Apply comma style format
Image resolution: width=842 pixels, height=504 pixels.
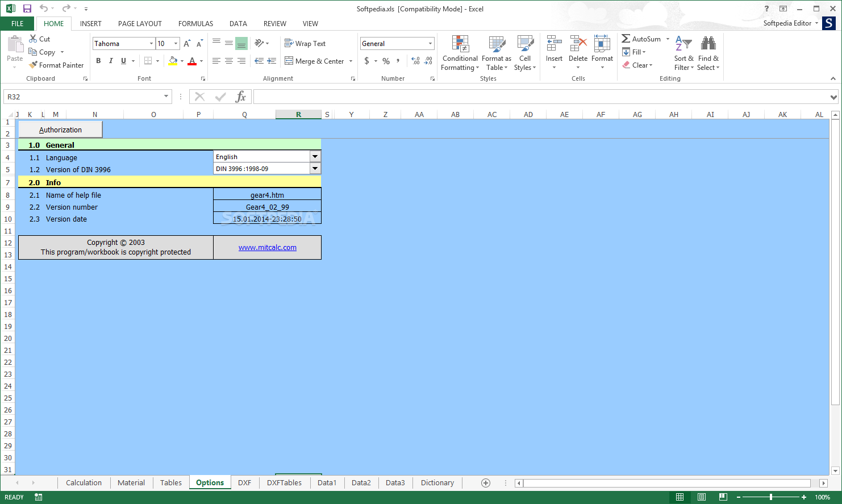point(398,61)
